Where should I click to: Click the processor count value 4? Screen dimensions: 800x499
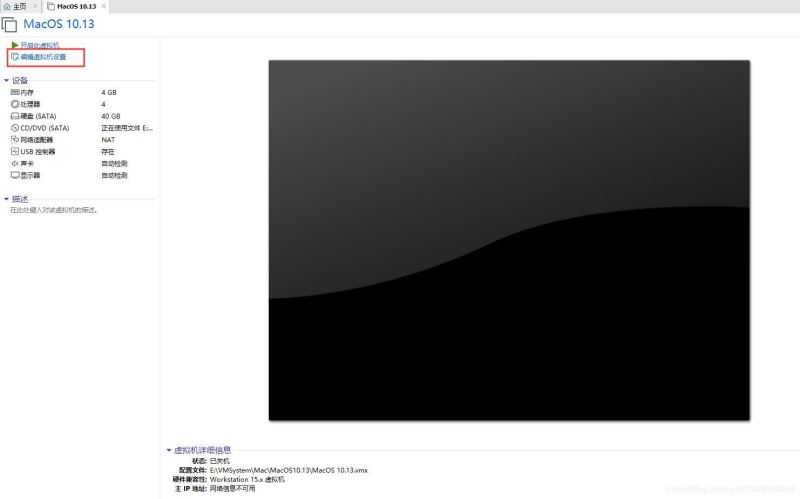pos(104,104)
